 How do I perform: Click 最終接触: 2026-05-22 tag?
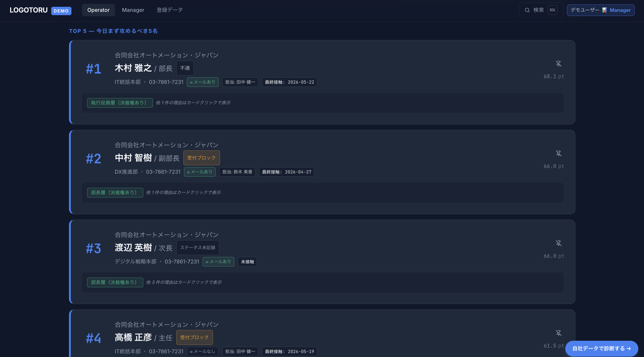pos(289,82)
